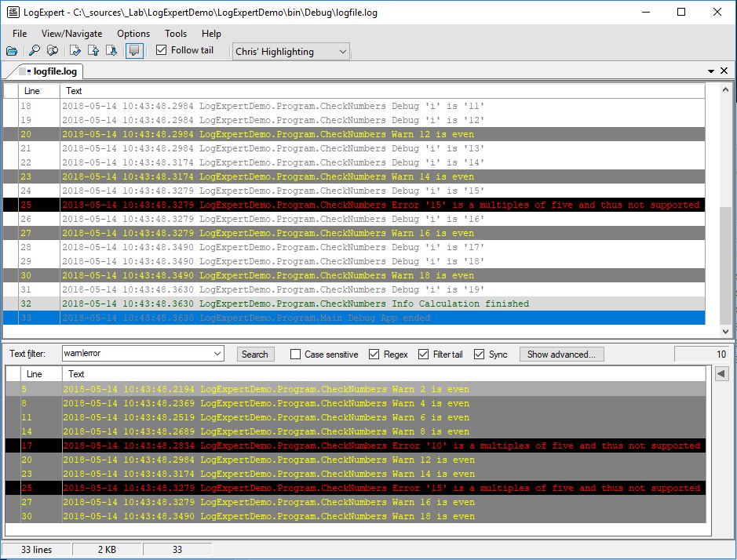This screenshot has height=560, width=737.
Task: Select filter result line 14 Warn 8 is even
Action: pyautogui.click(x=356, y=431)
